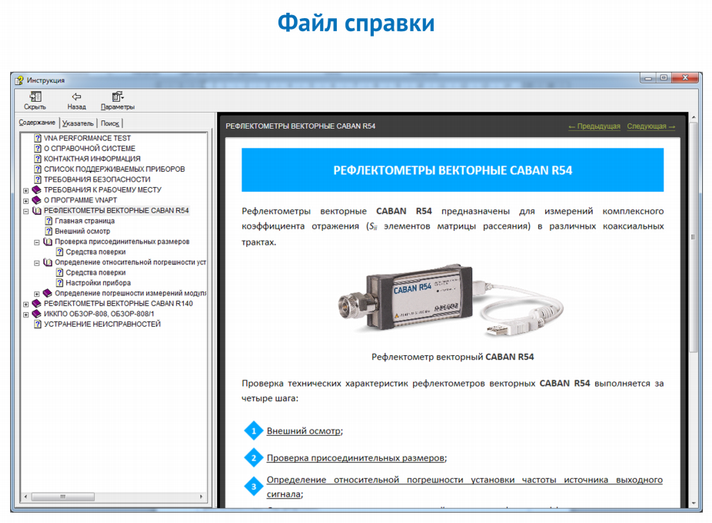The width and height of the screenshot is (712, 523).
Task: Click the page icon beside VNA PERFORMANCE TEST
Action: [x=38, y=138]
